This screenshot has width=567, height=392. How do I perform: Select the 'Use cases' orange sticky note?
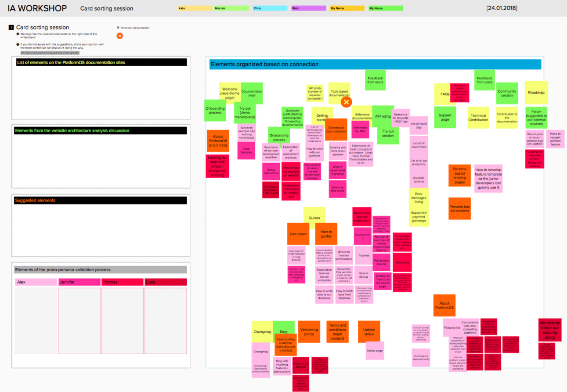[x=298, y=234]
